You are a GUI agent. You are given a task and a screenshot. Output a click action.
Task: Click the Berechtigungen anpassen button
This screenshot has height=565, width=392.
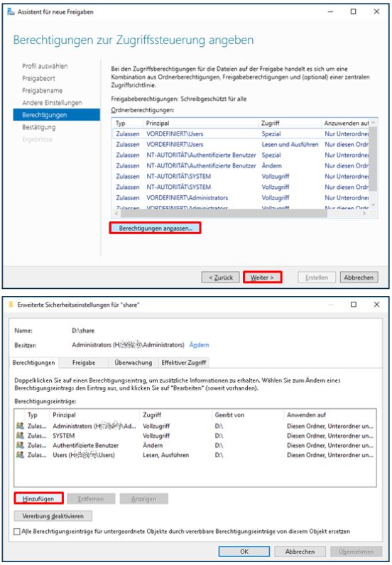[155, 228]
